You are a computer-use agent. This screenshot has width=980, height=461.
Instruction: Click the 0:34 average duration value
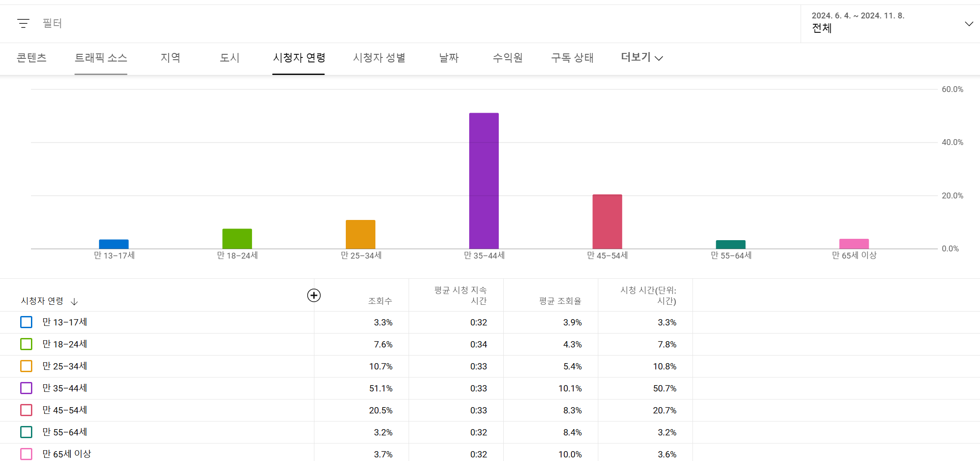click(x=479, y=344)
